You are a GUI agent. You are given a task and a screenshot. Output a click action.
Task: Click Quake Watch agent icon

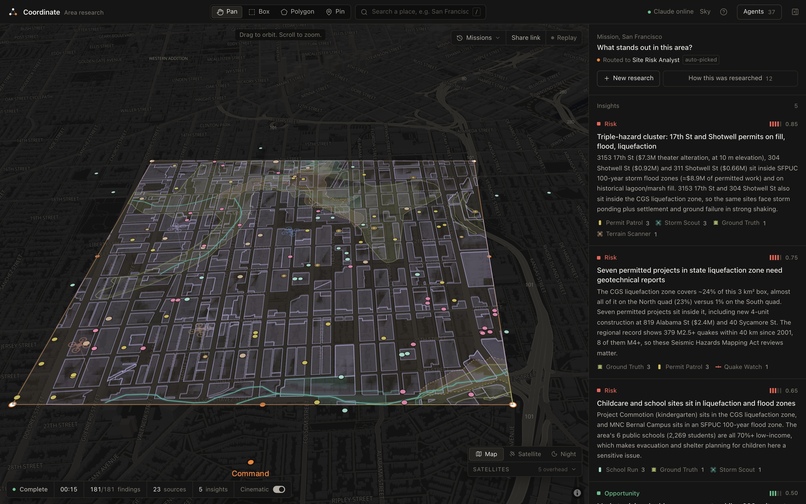click(718, 367)
